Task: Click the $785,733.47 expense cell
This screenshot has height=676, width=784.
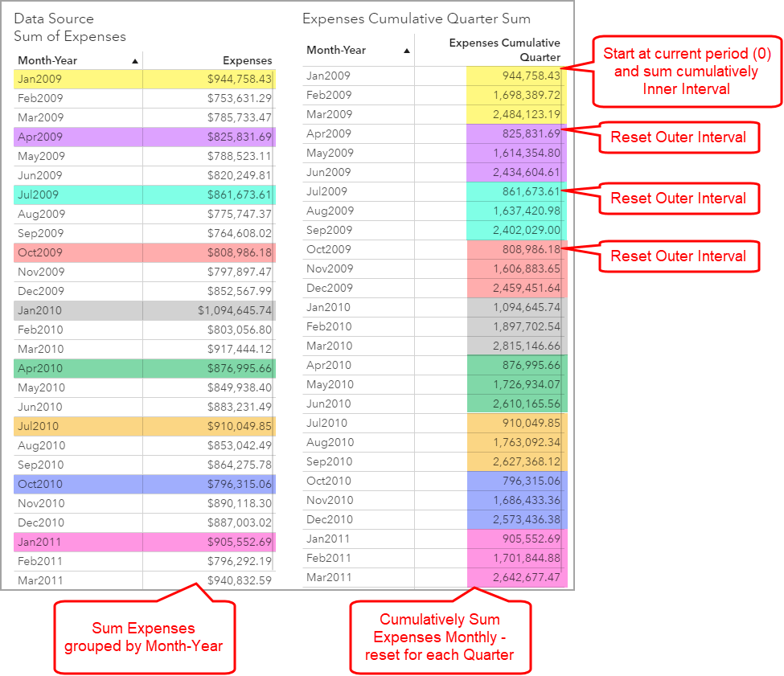Action: click(x=240, y=117)
